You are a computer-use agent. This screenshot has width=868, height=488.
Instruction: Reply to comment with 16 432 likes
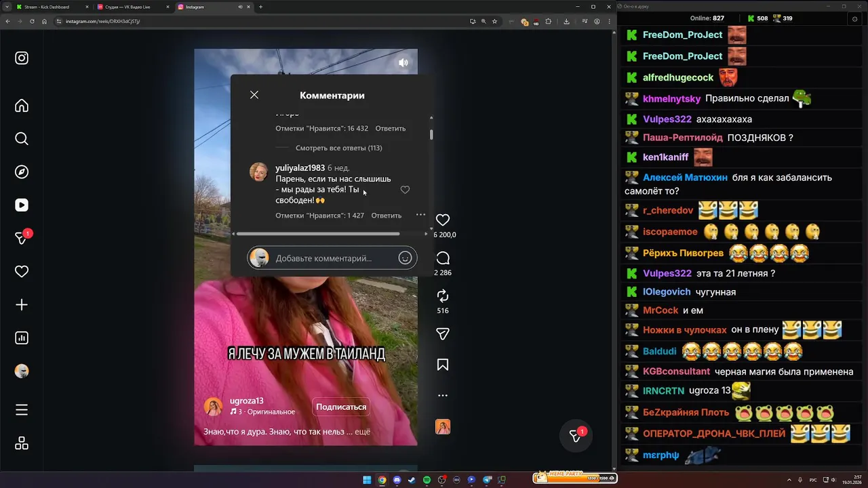click(391, 128)
